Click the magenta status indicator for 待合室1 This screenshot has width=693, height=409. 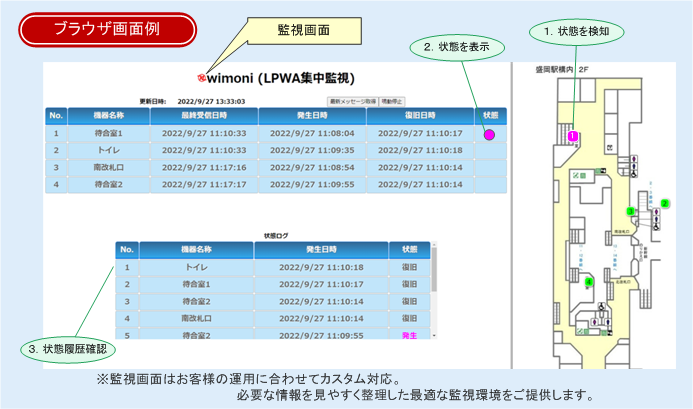coord(489,133)
